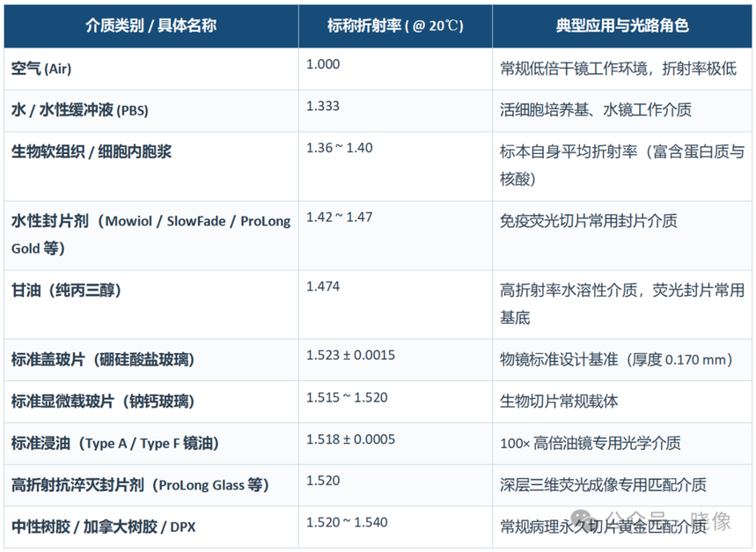Select the value "1.333"

(323, 106)
